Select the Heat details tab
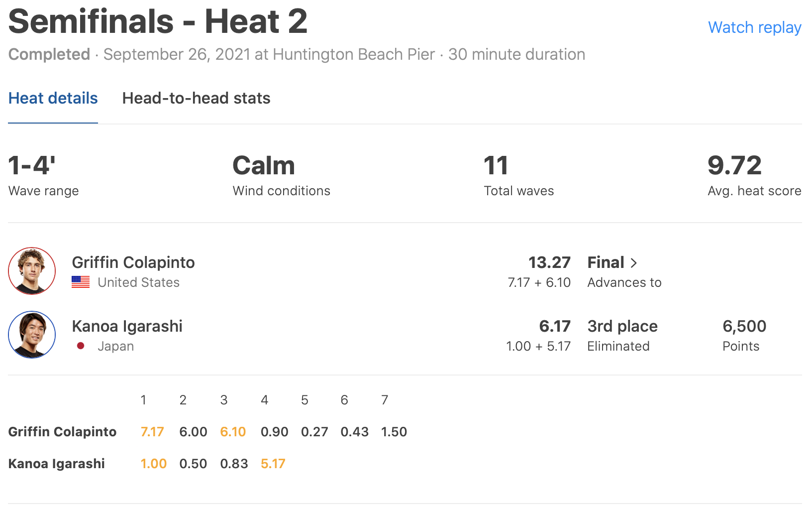Image resolution: width=812 pixels, height=507 pixels. pos(53,99)
